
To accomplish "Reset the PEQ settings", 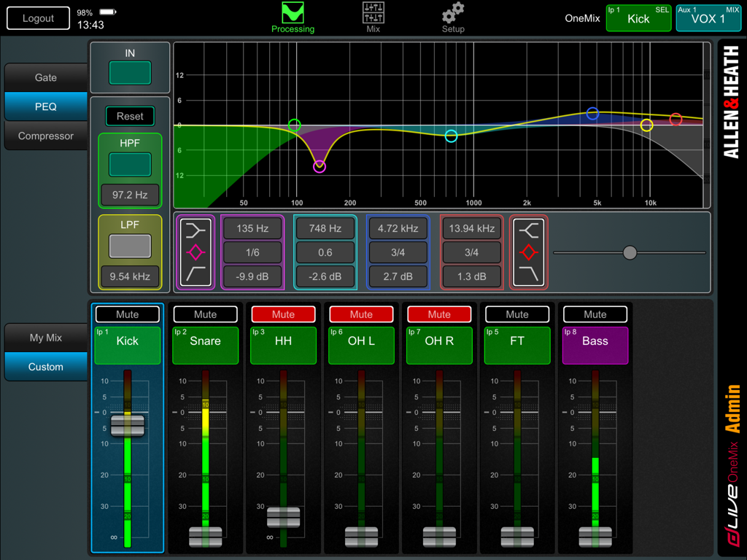I will coord(129,116).
